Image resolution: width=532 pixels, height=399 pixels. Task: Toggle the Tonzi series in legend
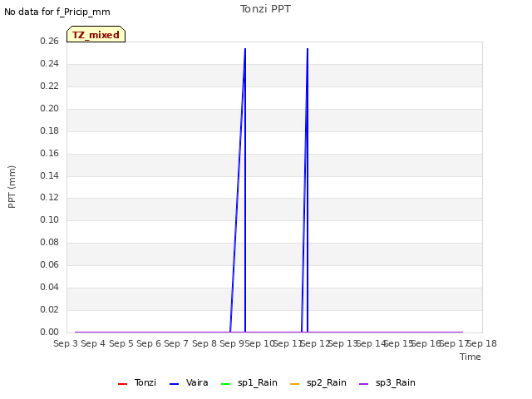coord(136,382)
